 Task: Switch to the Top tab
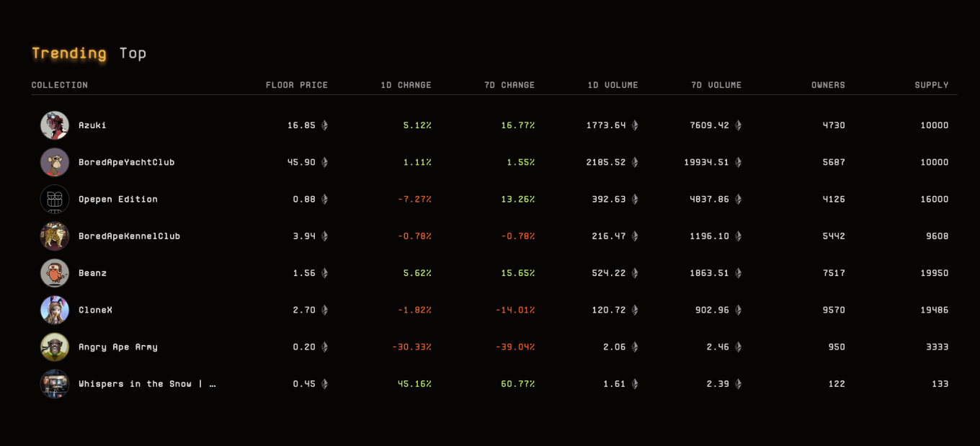point(133,53)
